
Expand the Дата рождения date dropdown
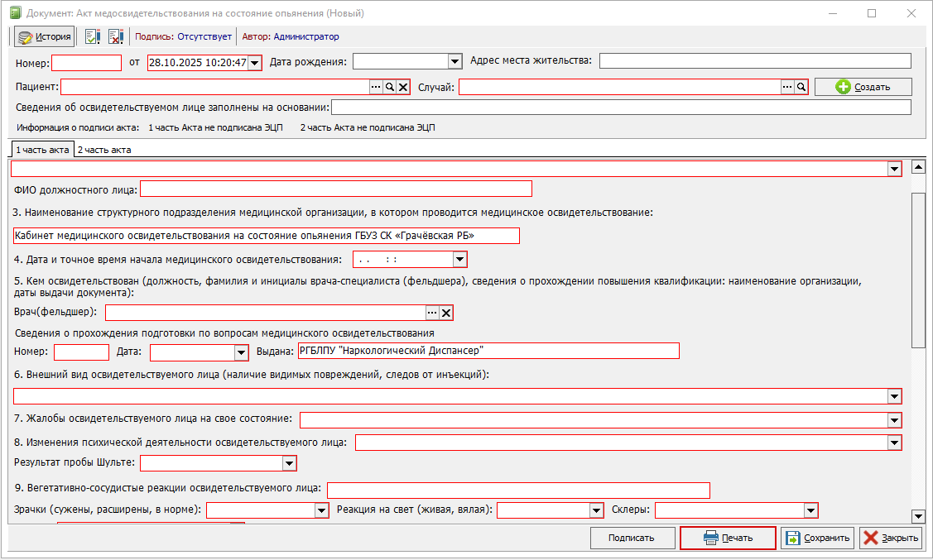454,61
